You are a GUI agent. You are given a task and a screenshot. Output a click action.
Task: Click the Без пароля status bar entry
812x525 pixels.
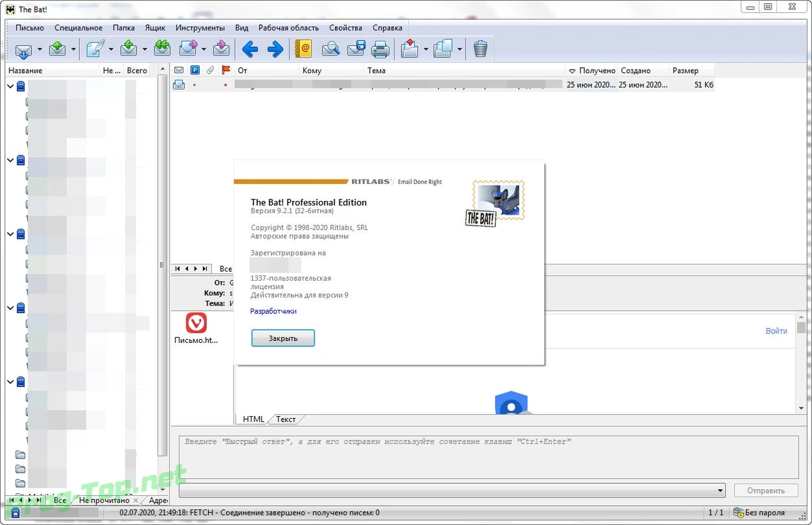(765, 512)
